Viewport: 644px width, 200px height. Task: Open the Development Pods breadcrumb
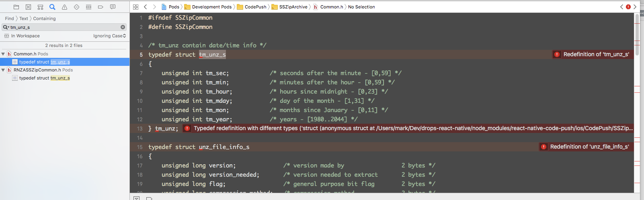point(208,7)
